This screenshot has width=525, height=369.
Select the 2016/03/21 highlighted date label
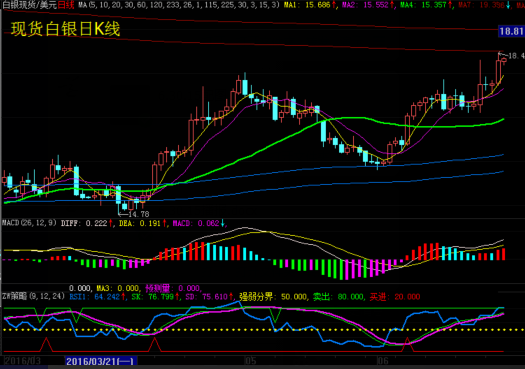[x=101, y=361]
